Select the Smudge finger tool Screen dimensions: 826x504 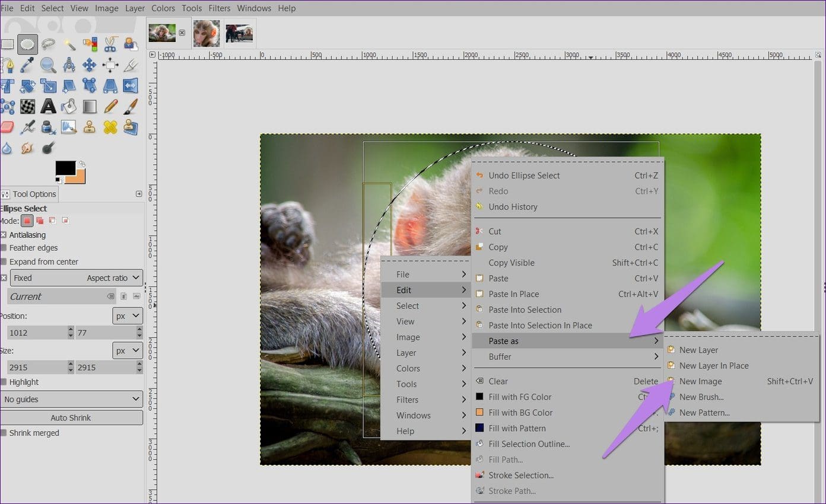point(27,148)
